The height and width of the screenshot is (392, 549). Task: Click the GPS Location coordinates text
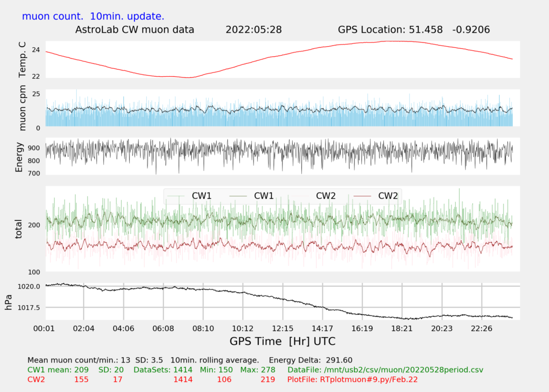click(x=413, y=29)
